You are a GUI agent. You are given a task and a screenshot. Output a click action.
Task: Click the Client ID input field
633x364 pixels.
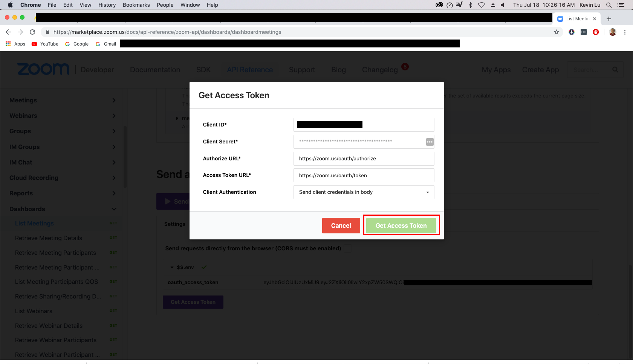tap(364, 125)
